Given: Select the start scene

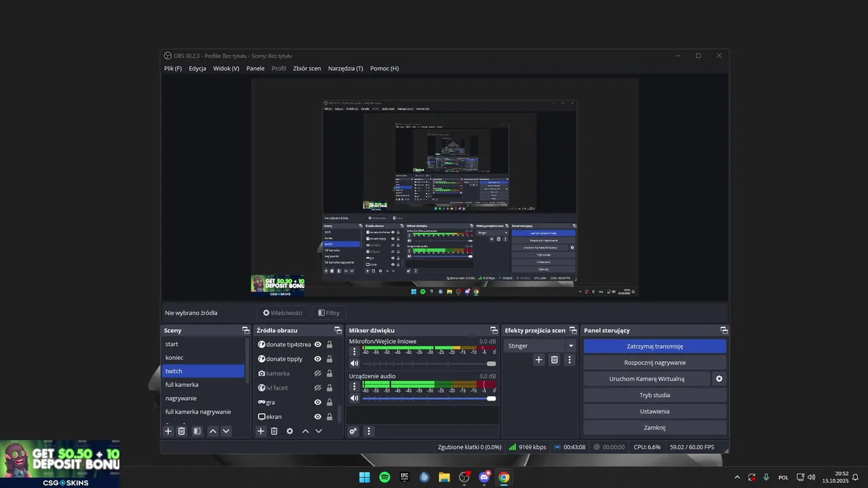Looking at the screenshot, I should [203, 344].
